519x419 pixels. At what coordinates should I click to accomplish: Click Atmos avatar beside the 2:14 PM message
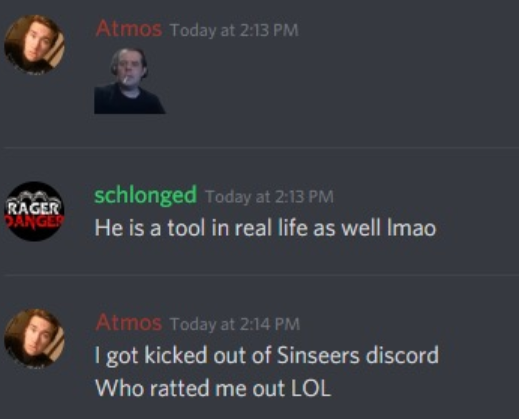click(x=34, y=338)
